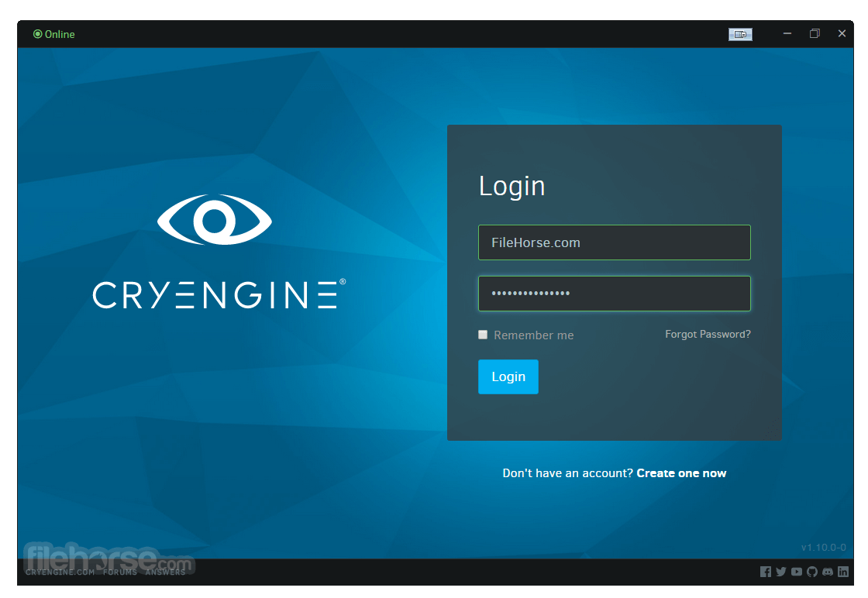868x598 pixels.
Task: Minimize the launcher window
Action: [x=787, y=34]
